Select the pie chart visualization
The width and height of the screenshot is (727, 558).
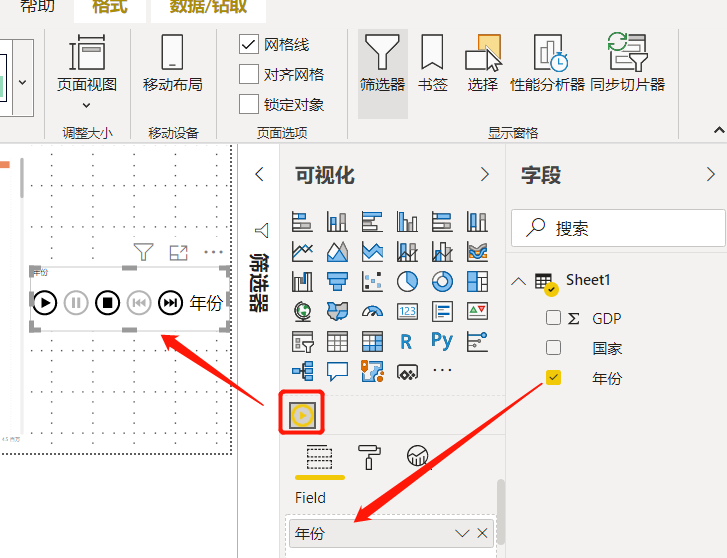tap(407, 282)
